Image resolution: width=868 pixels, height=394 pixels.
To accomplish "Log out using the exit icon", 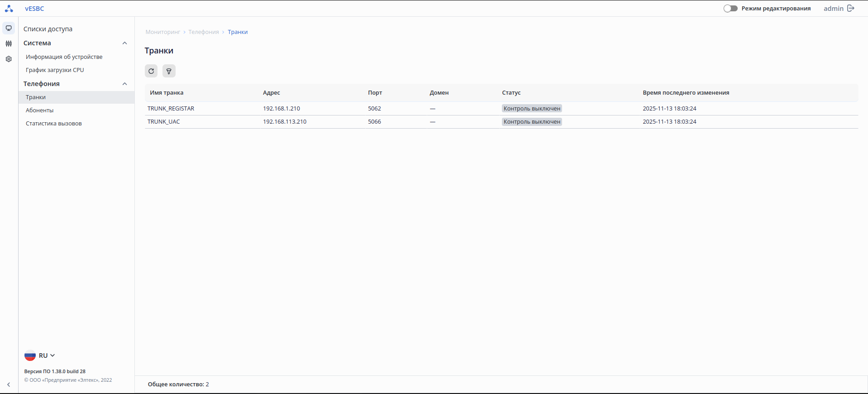I will tap(851, 9).
